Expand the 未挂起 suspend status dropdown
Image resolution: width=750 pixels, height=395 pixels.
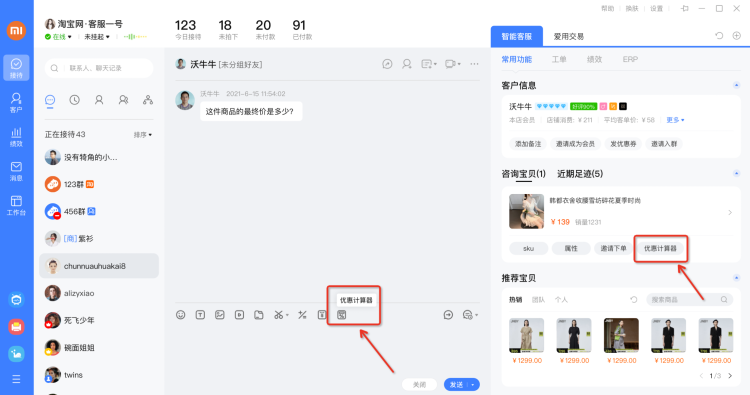tap(108, 37)
